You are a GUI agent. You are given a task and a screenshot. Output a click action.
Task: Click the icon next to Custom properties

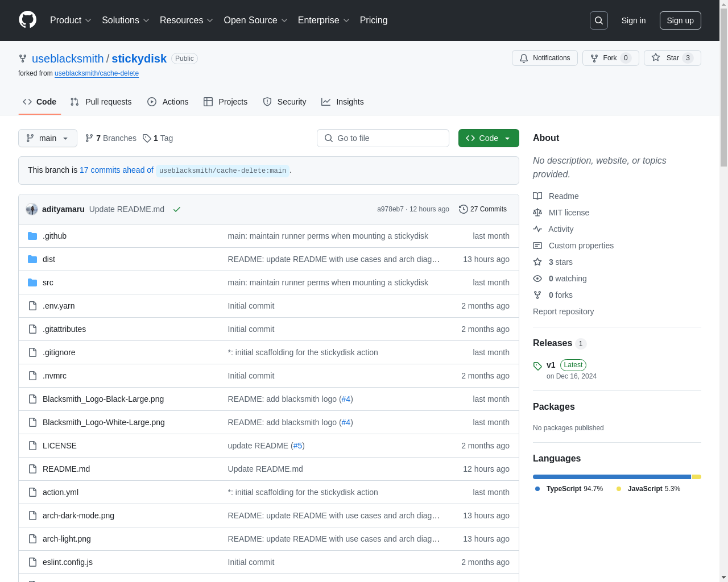(x=537, y=246)
